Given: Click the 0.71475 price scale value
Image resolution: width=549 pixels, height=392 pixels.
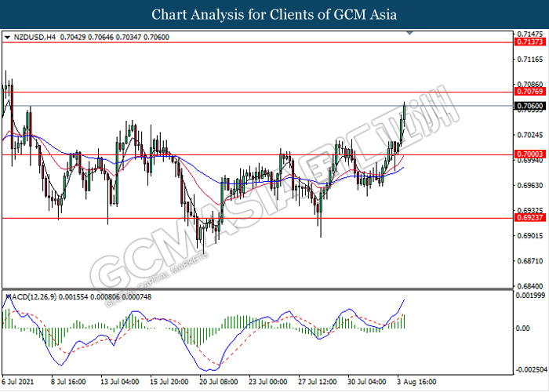Looking at the screenshot, I should pos(530,34).
